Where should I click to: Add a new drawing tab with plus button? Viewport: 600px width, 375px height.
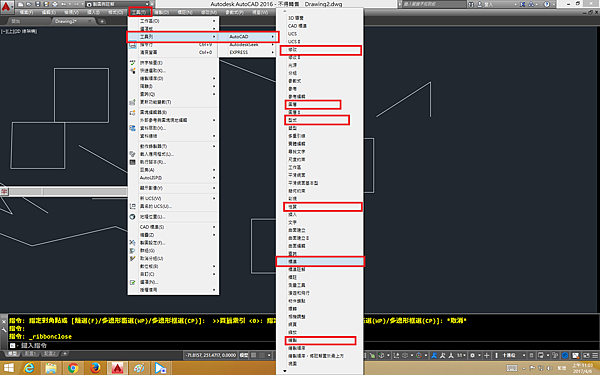point(102,21)
